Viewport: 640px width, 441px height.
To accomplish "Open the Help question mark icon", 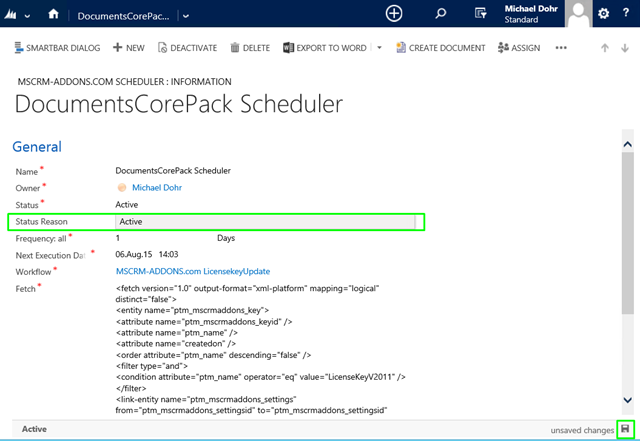I will tap(625, 13).
